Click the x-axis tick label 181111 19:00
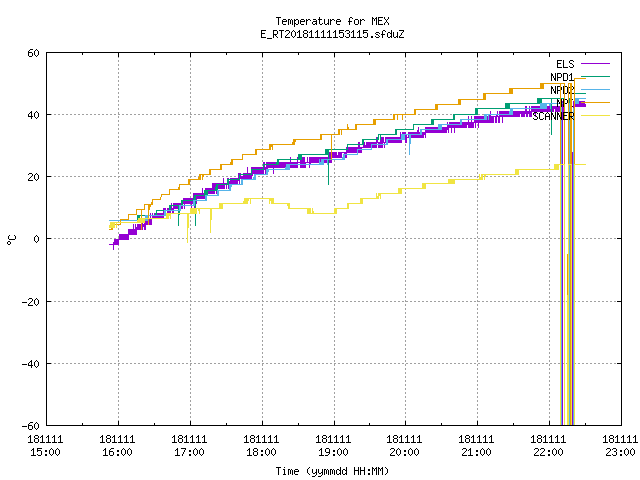Image resolution: width=640 pixels, height=480 pixels. (x=333, y=446)
